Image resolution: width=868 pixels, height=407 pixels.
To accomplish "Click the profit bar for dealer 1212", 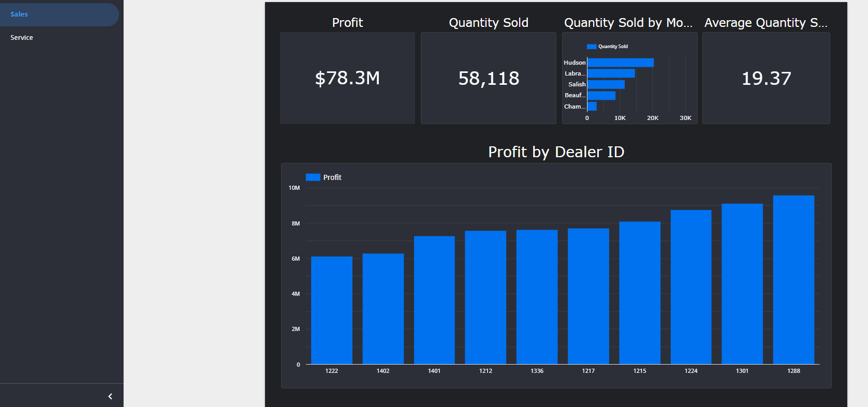I will pos(486,297).
